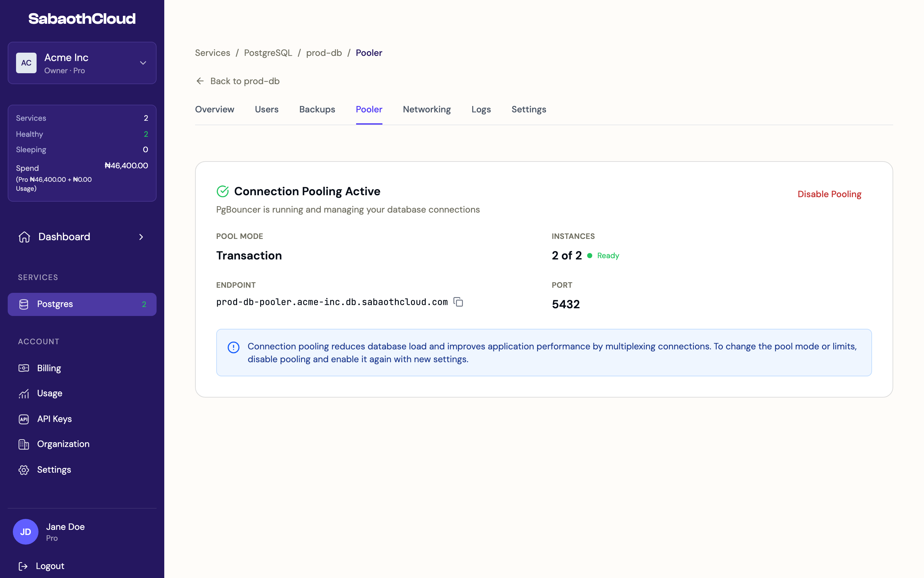Open API Keys page
The width and height of the screenshot is (924, 578).
point(55,419)
